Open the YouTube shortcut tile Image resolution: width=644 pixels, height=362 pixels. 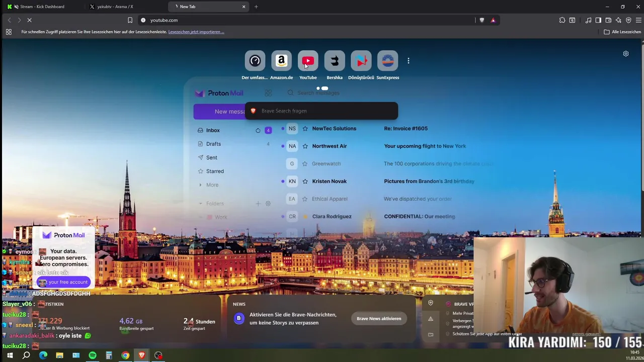pos(308,61)
